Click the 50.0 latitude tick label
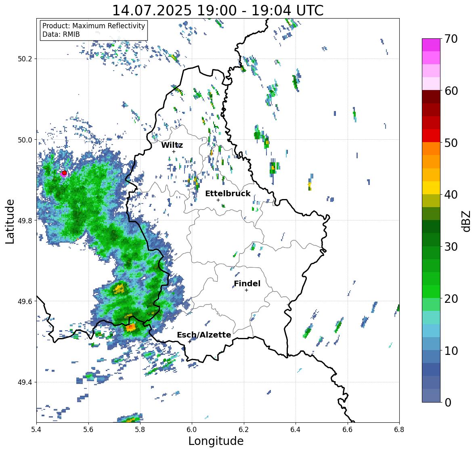This screenshot has height=451, width=476. pyautogui.click(x=25, y=140)
